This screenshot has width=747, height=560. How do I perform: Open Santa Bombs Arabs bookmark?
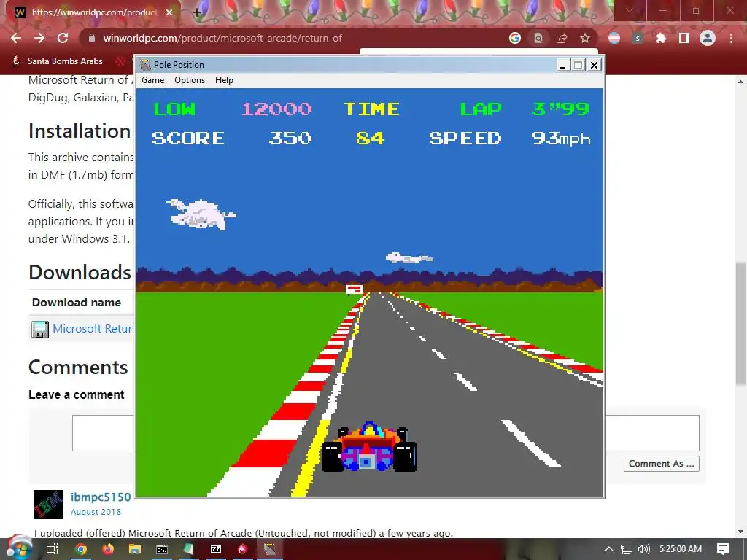58,61
